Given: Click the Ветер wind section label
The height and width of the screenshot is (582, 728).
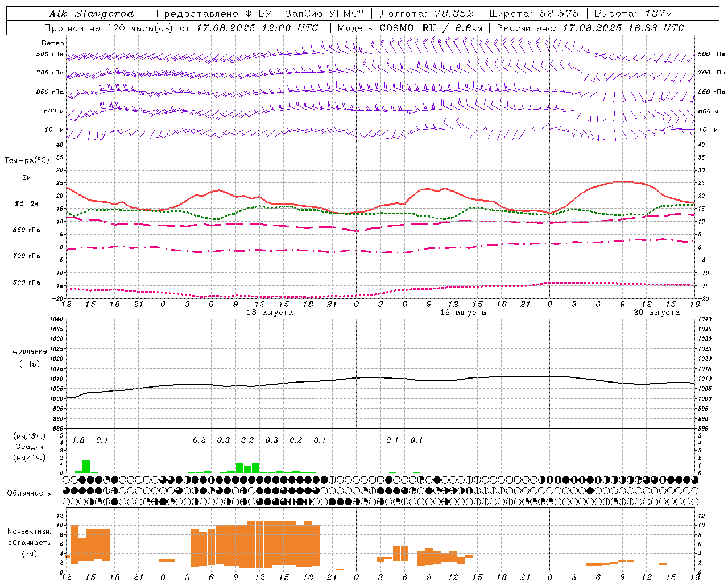Looking at the screenshot, I should [52, 43].
